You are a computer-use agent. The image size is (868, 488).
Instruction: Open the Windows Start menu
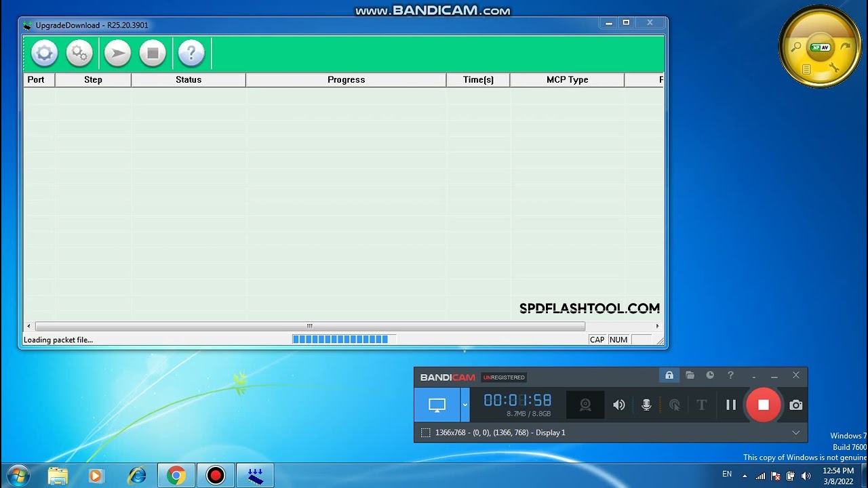[x=18, y=476]
